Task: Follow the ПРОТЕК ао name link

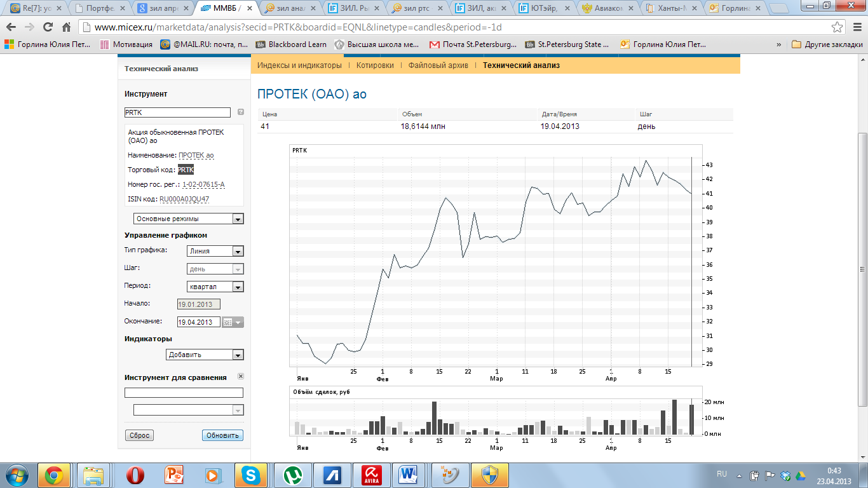Action: point(196,155)
